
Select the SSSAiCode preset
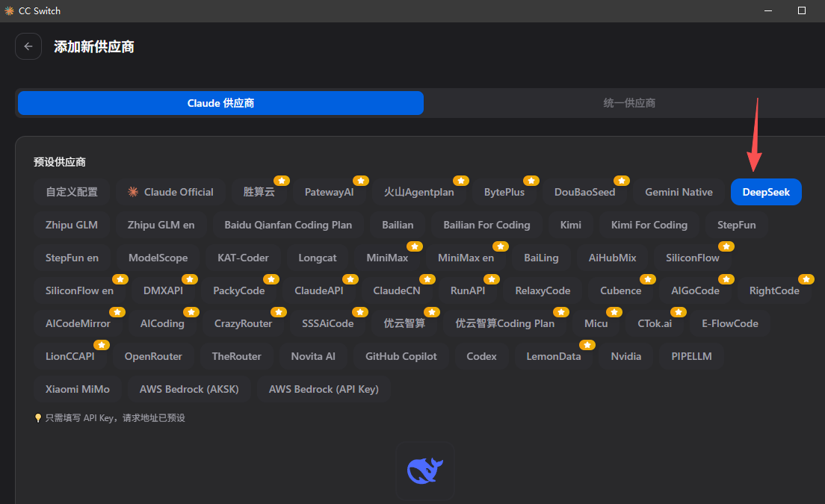[x=328, y=323]
